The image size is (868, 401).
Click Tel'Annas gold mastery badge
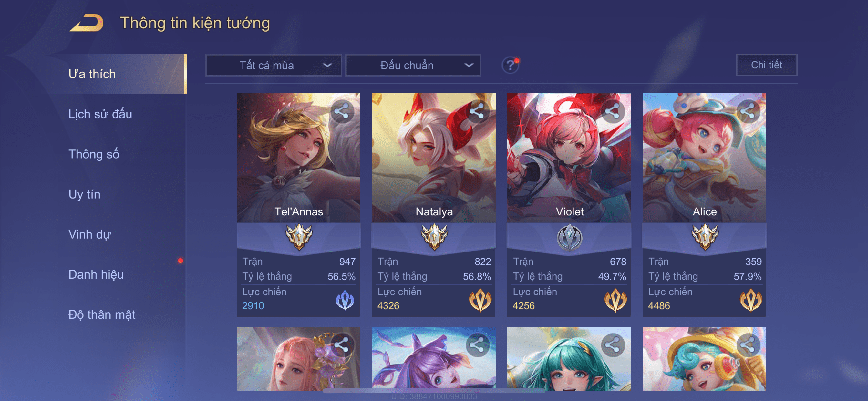(299, 237)
